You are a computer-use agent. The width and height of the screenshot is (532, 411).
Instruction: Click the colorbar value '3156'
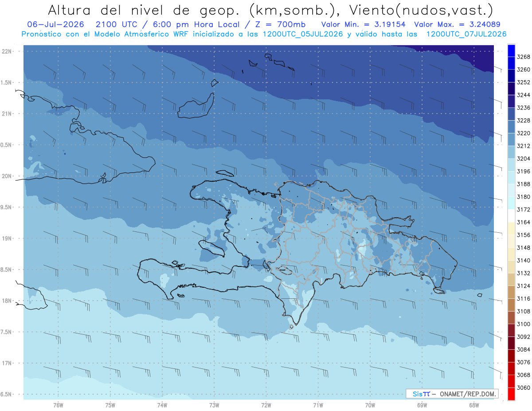click(x=524, y=235)
